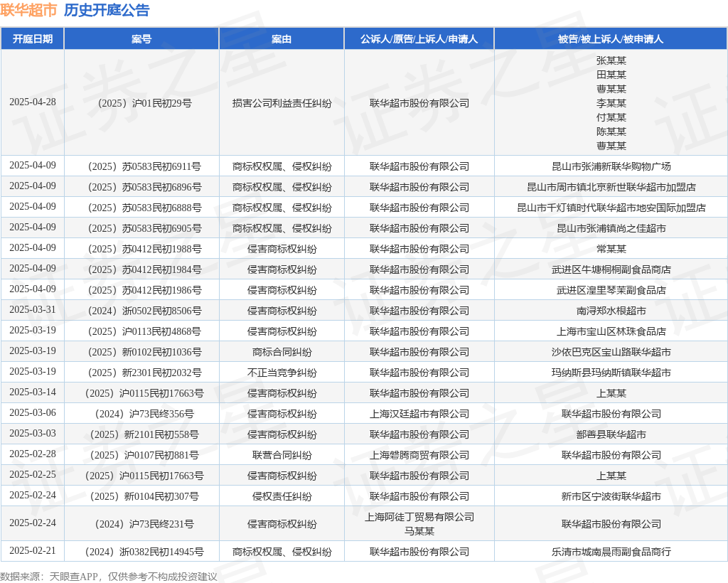The height and width of the screenshot is (583, 728).
Task: Select case number (2025)新2101民初558号
Action: point(145,434)
